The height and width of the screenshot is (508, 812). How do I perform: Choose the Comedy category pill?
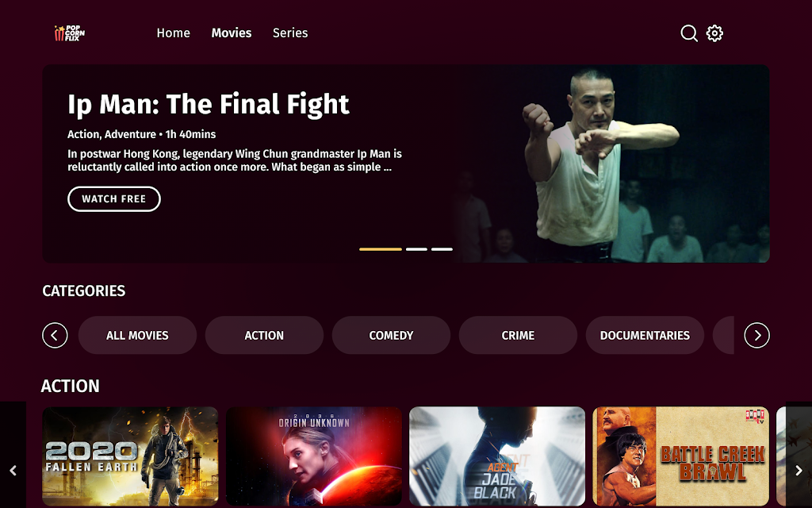391,336
